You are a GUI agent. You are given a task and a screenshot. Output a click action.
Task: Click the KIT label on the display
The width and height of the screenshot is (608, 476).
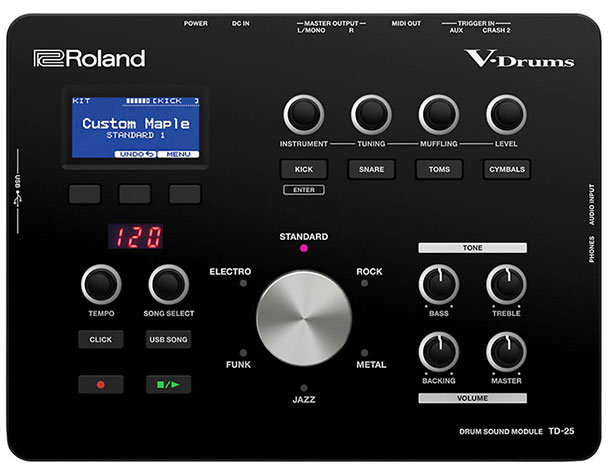(x=81, y=101)
